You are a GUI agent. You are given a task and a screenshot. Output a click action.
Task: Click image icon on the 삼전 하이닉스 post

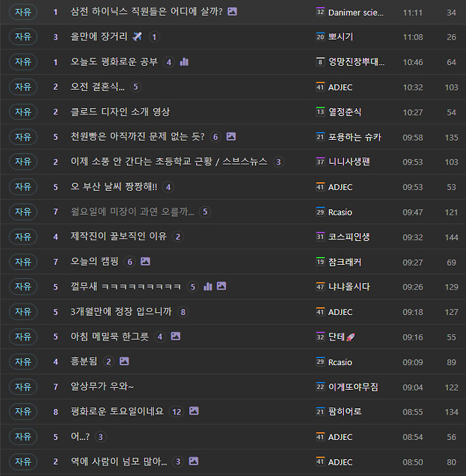pos(232,12)
